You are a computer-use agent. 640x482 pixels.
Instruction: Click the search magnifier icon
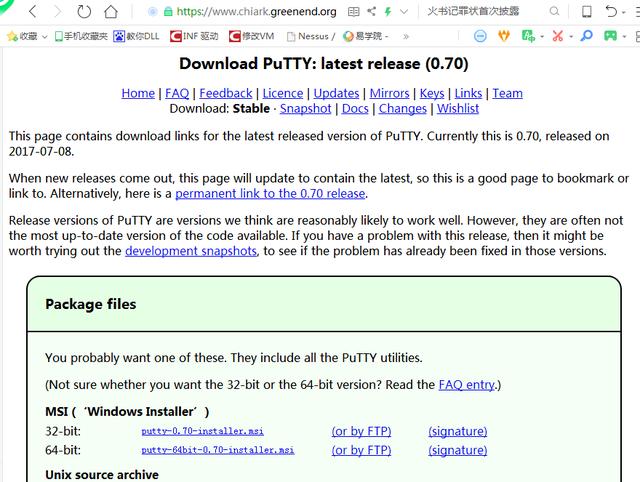554,11
